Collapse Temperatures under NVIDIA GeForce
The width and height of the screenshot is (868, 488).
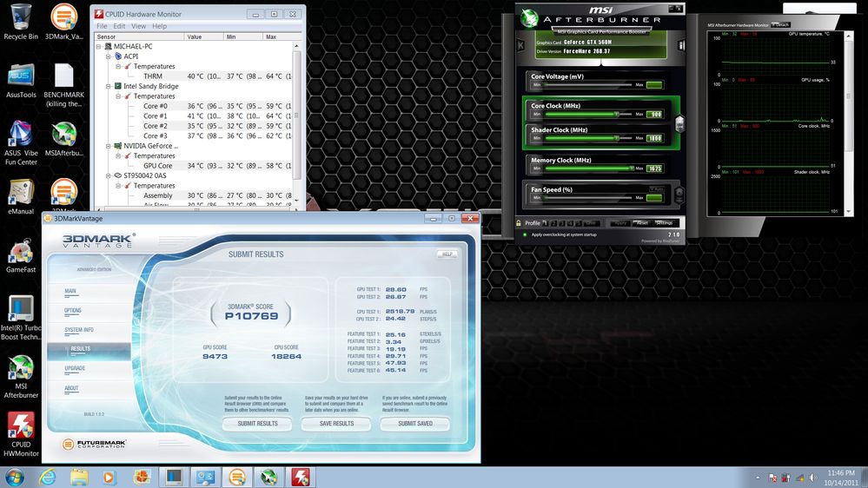click(118, 156)
